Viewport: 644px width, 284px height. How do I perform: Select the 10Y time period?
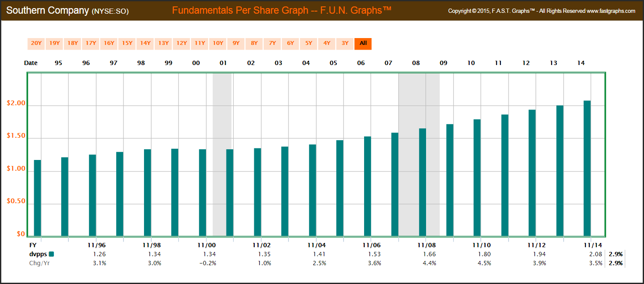click(218, 43)
